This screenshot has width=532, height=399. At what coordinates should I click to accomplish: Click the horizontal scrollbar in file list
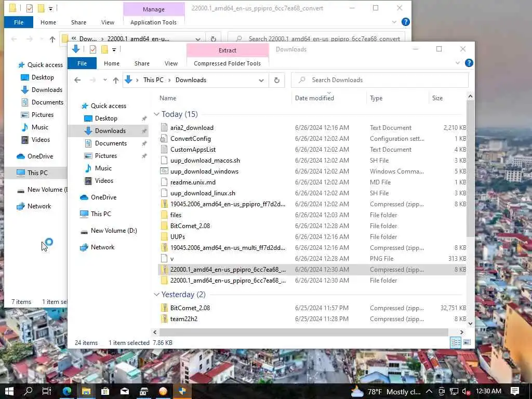[303, 332]
